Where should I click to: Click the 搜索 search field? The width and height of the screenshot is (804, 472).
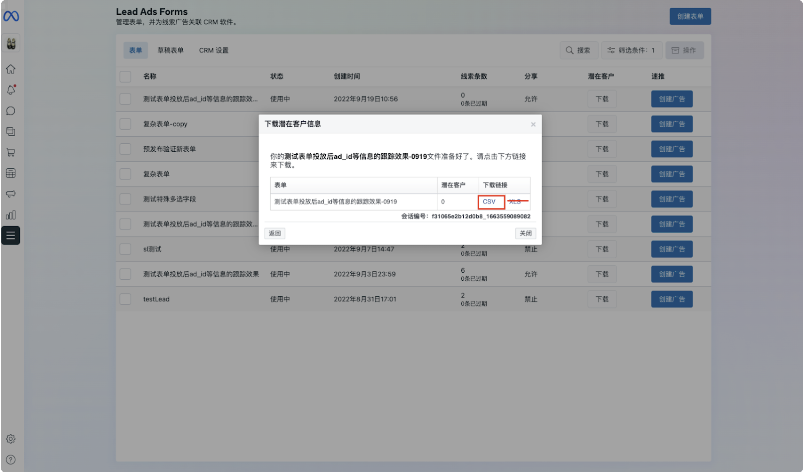point(578,50)
